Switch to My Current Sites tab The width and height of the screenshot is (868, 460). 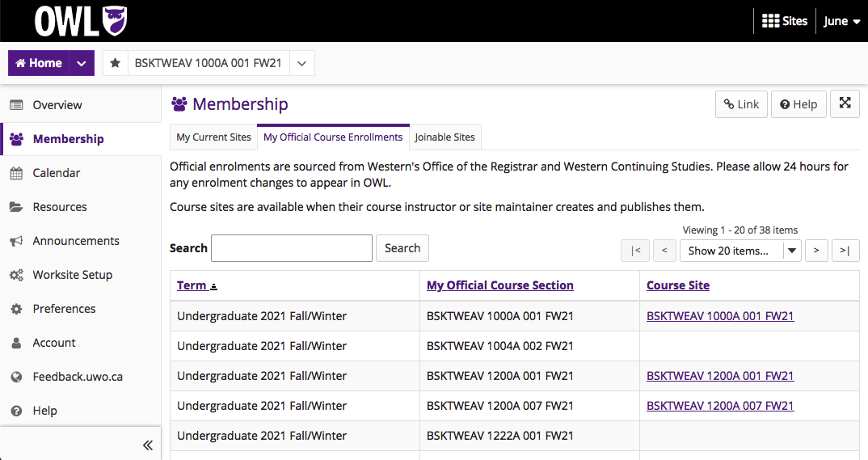click(213, 137)
